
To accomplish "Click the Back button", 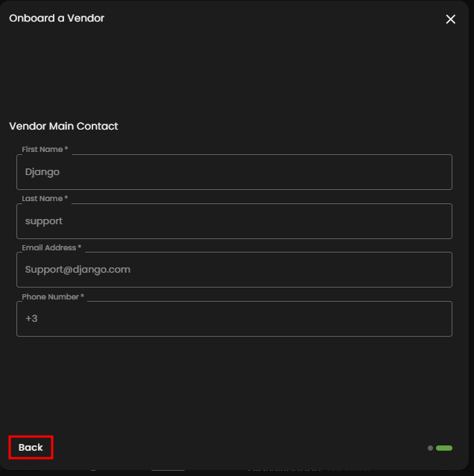I will (x=31, y=447).
